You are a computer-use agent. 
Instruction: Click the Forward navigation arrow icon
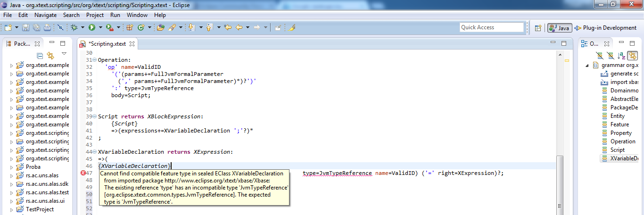[x=257, y=28]
